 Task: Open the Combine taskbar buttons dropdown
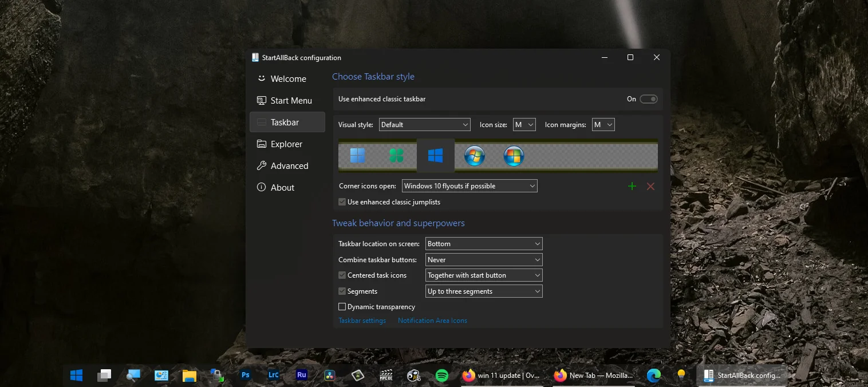(484, 260)
